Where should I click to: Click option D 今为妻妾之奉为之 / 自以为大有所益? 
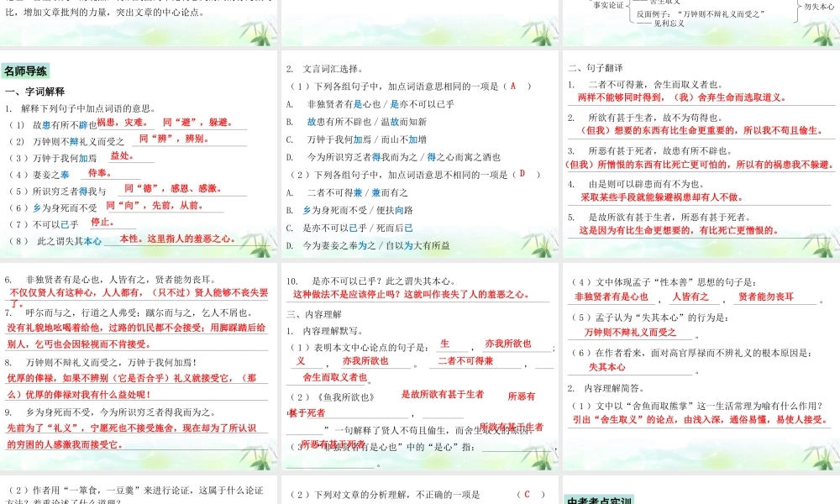click(x=368, y=245)
